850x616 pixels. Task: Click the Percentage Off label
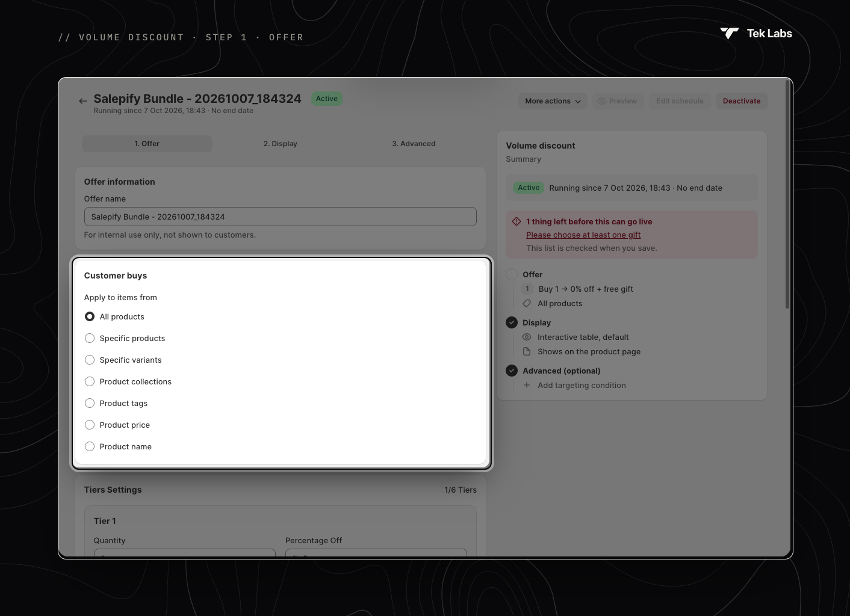(314, 540)
